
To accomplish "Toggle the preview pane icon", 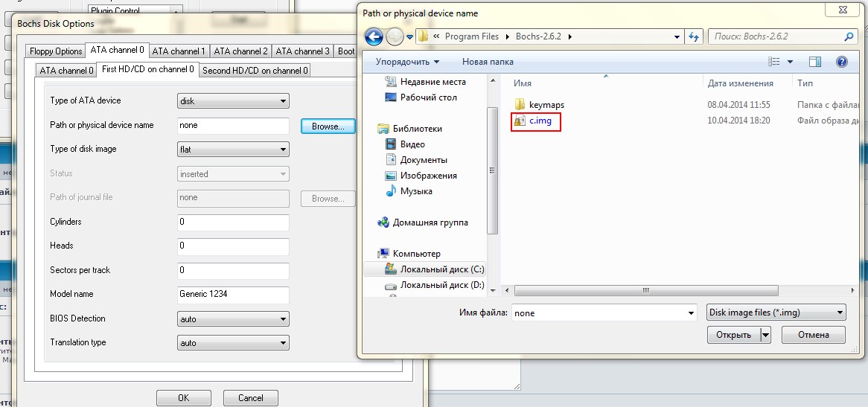I will click(x=815, y=62).
